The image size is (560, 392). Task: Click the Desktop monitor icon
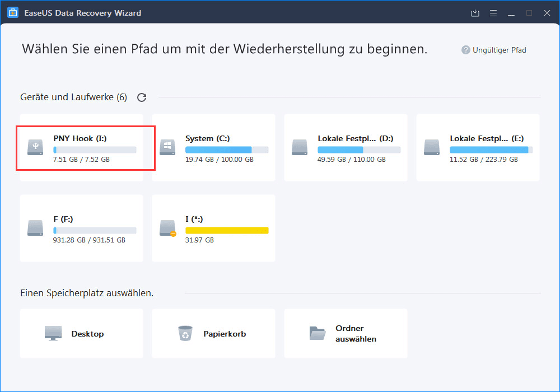[53, 333]
